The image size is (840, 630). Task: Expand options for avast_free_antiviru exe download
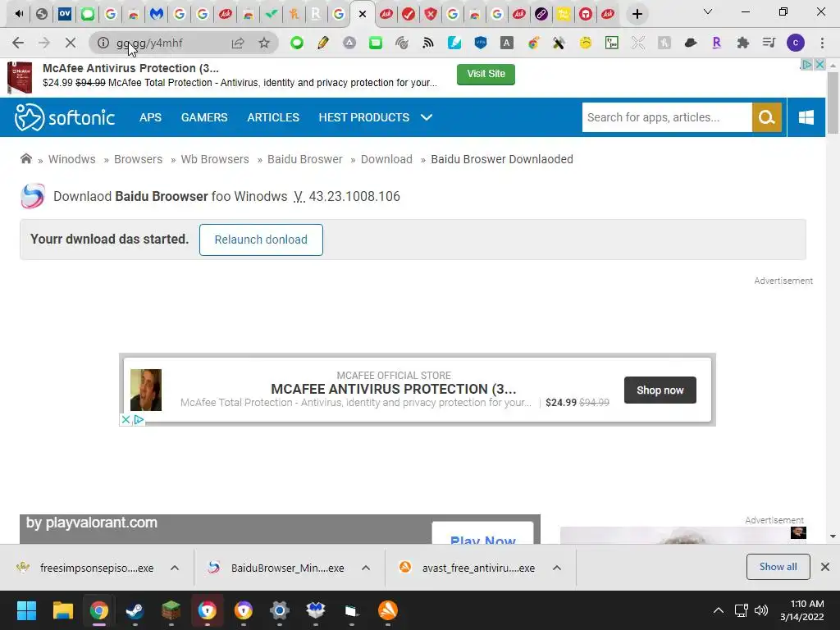point(557,568)
